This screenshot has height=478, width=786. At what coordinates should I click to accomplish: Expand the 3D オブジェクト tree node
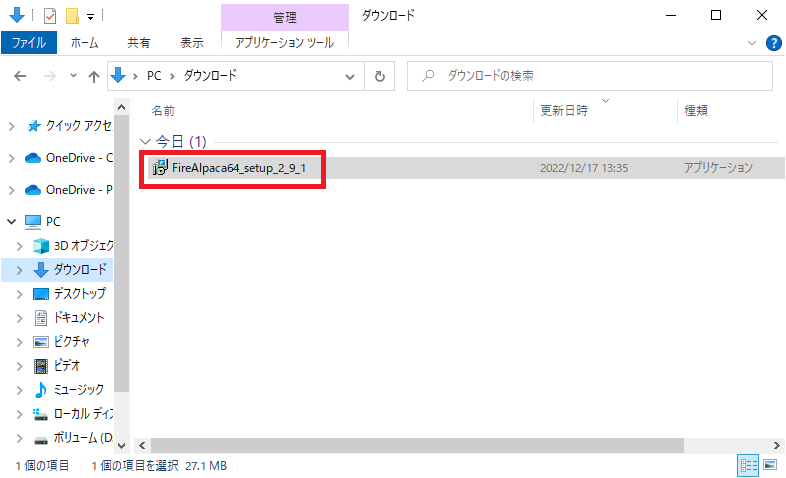pyautogui.click(x=20, y=246)
